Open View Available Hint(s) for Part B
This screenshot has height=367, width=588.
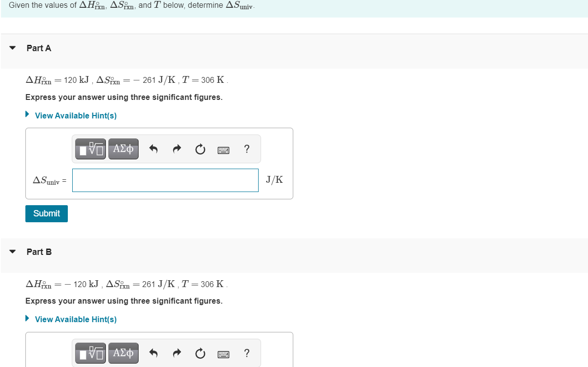(x=75, y=319)
